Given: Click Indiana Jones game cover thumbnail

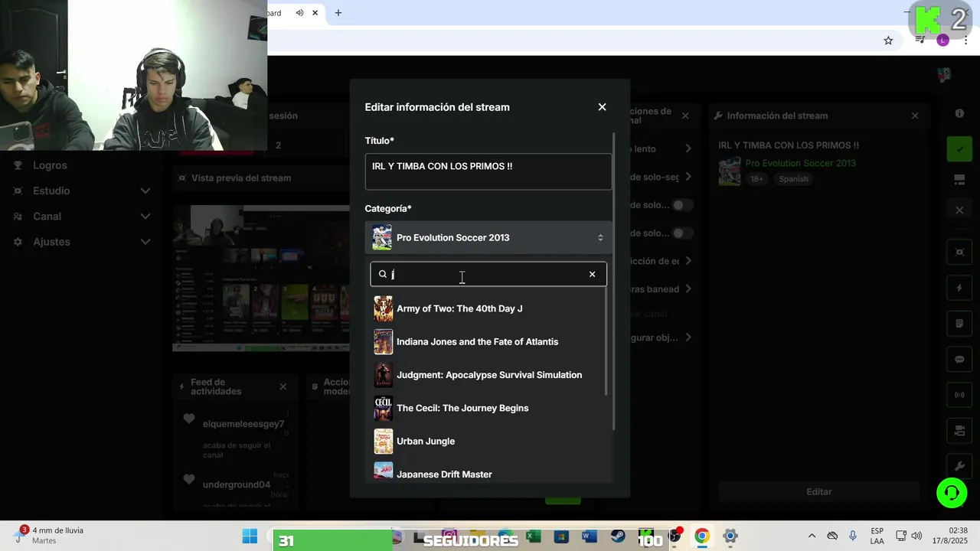Looking at the screenshot, I should tap(383, 341).
